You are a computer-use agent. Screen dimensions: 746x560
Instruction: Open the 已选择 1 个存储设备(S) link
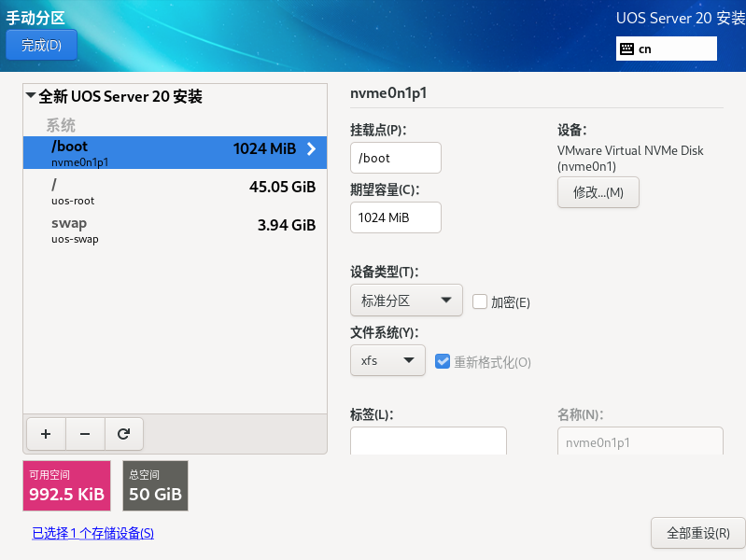[x=92, y=533]
